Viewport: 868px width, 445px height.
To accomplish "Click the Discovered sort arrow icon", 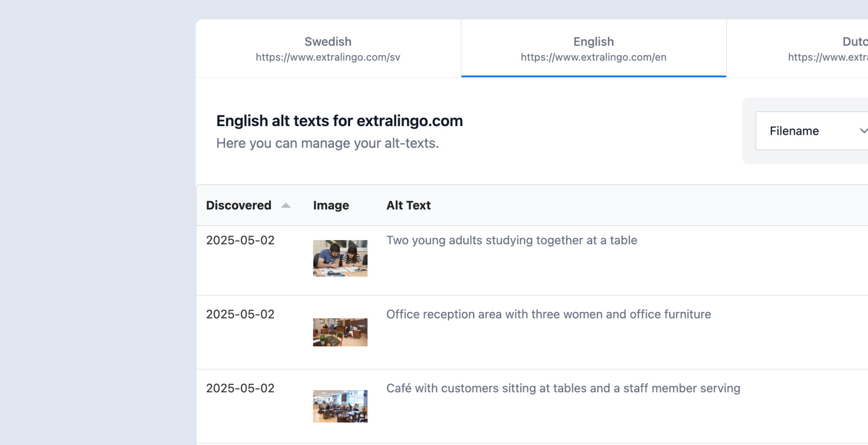I will (x=286, y=205).
